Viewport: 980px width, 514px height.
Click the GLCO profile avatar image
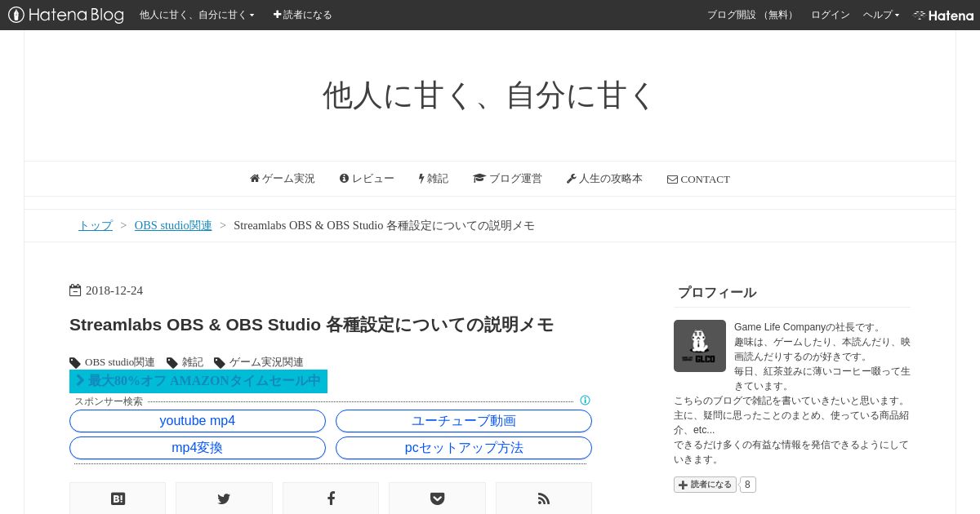[x=700, y=346]
